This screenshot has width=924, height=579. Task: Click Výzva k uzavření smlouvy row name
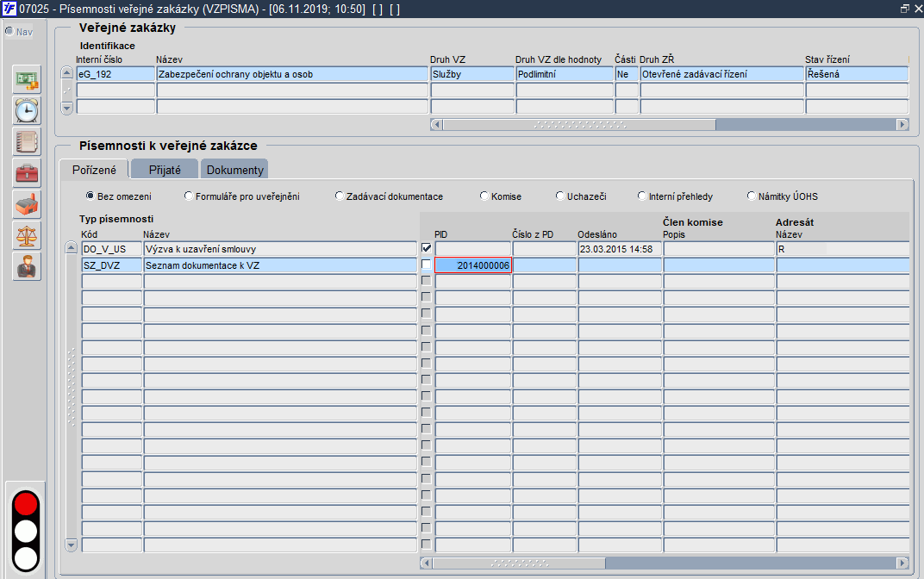point(280,248)
